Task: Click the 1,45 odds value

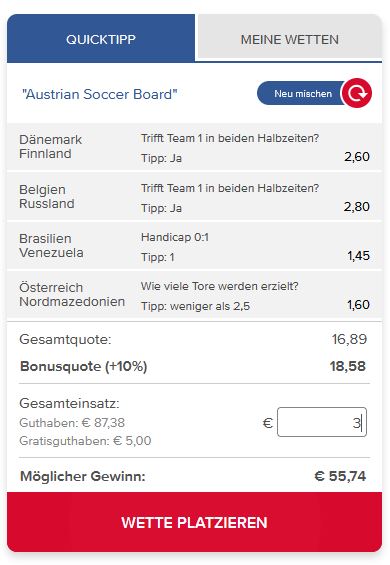Action: pyautogui.click(x=359, y=256)
